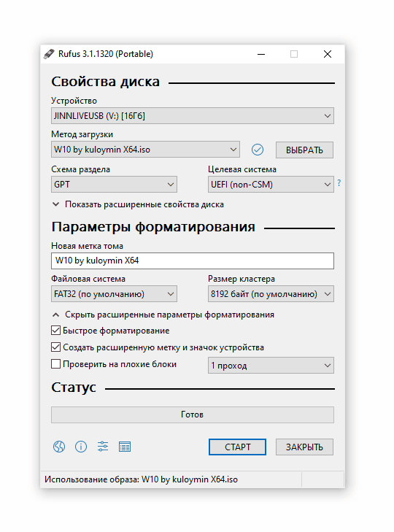Click Rufus USB icon in title bar

pyautogui.click(x=49, y=54)
